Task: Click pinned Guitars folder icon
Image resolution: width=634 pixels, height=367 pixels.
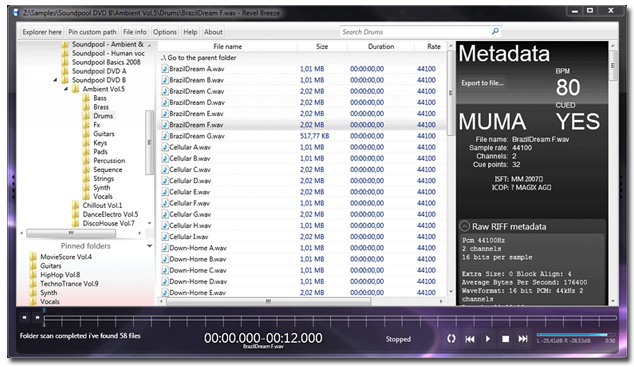Action: click(x=33, y=266)
